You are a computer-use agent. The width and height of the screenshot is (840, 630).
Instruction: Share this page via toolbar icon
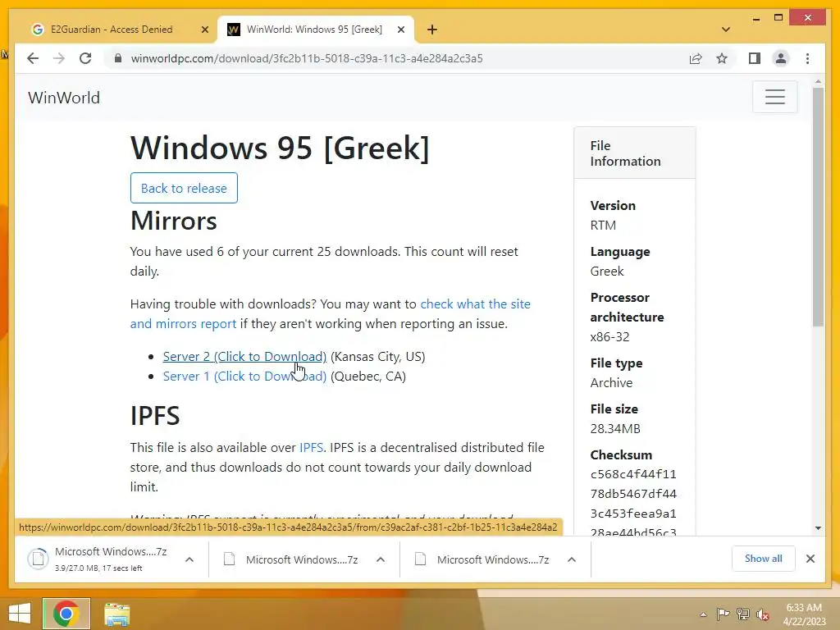pyautogui.click(x=696, y=58)
